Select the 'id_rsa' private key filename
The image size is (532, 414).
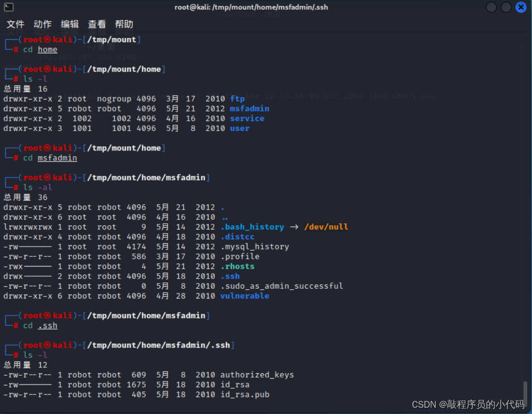(234, 384)
